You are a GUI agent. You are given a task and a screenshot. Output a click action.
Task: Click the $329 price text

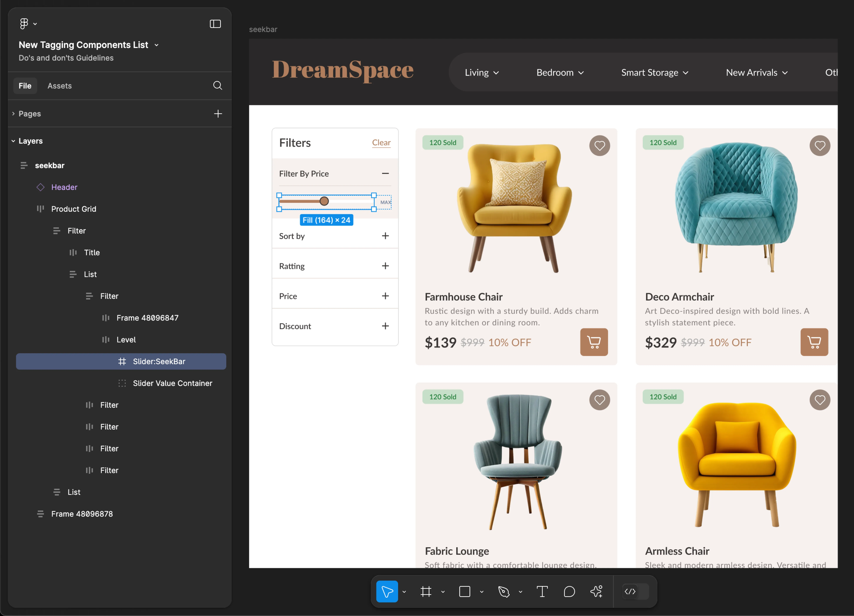[x=660, y=342]
